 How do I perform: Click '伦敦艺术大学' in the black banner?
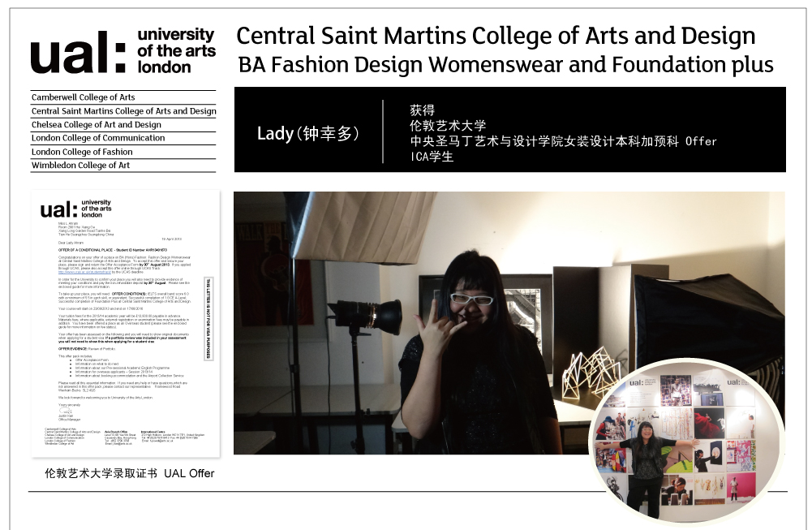(x=448, y=125)
